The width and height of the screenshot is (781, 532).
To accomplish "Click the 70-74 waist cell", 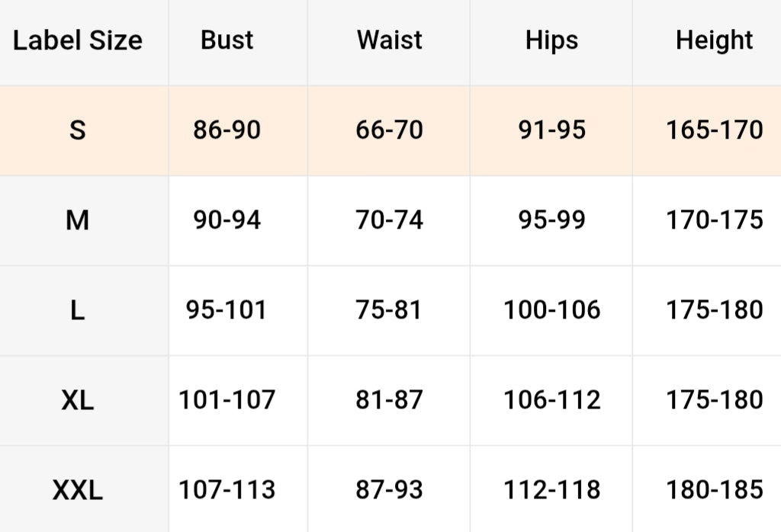I will point(389,220).
